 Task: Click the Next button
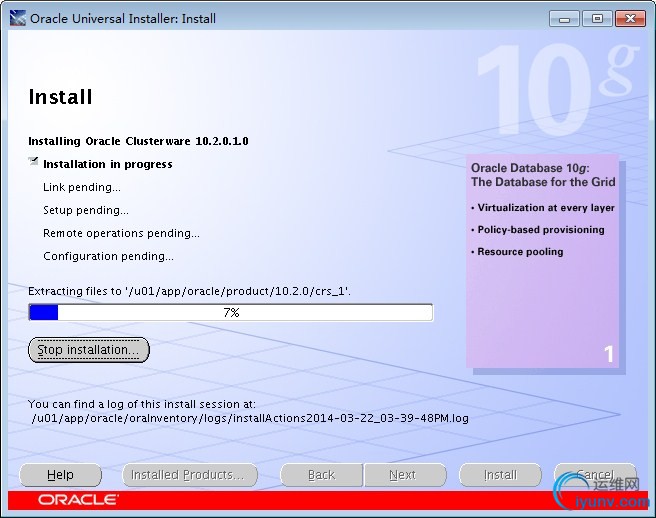[405, 475]
